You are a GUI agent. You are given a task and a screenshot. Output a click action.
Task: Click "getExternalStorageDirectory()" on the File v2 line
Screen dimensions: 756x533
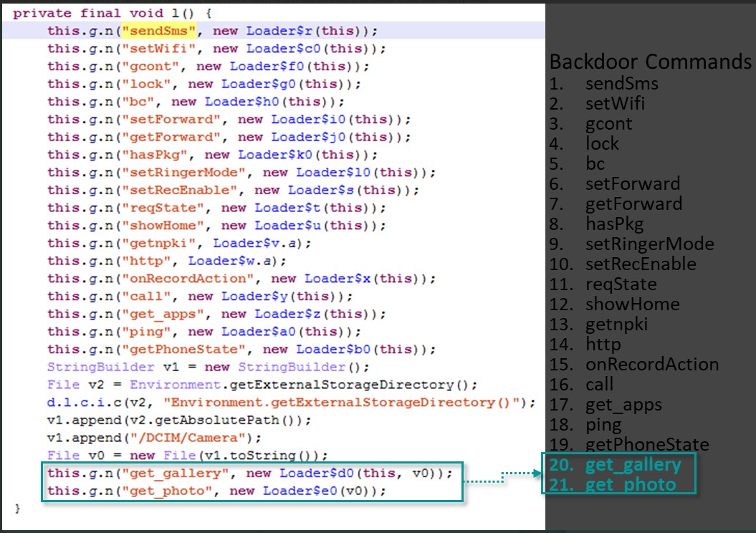tap(349, 385)
